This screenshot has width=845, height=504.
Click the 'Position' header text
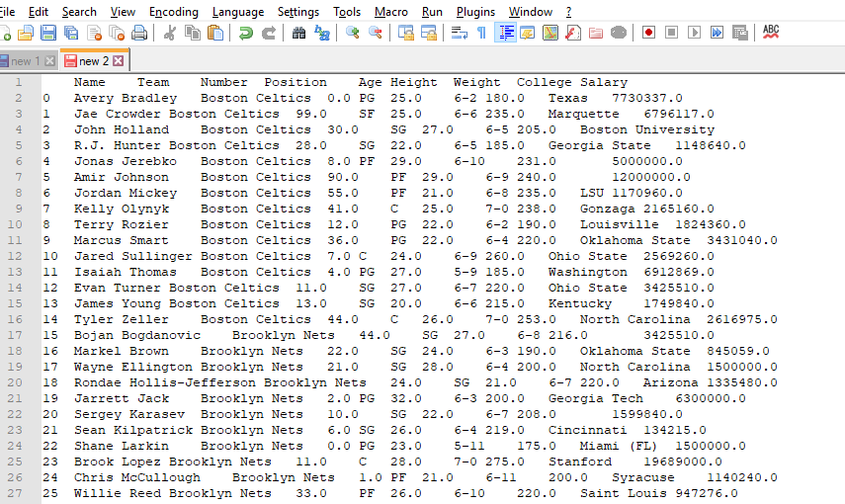[x=296, y=82]
